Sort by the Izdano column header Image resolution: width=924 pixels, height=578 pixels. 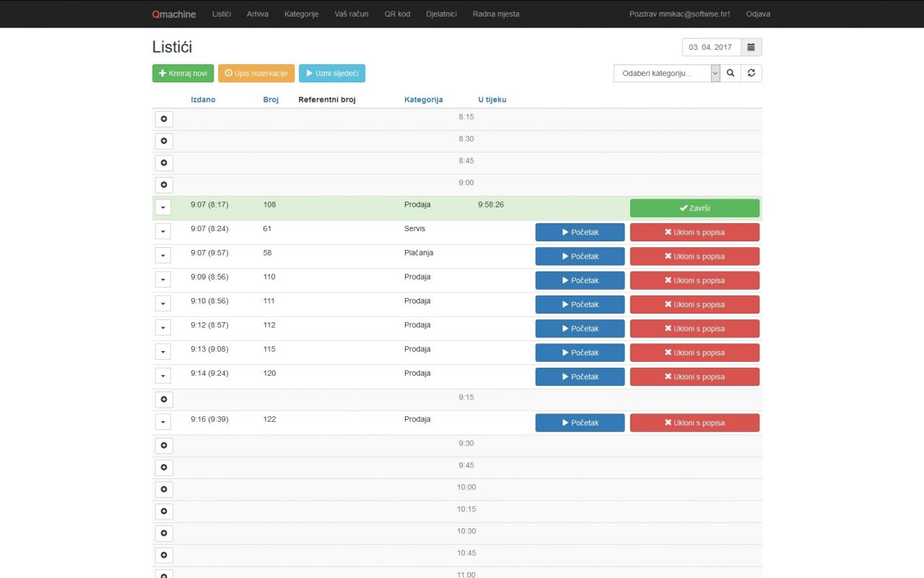(203, 100)
